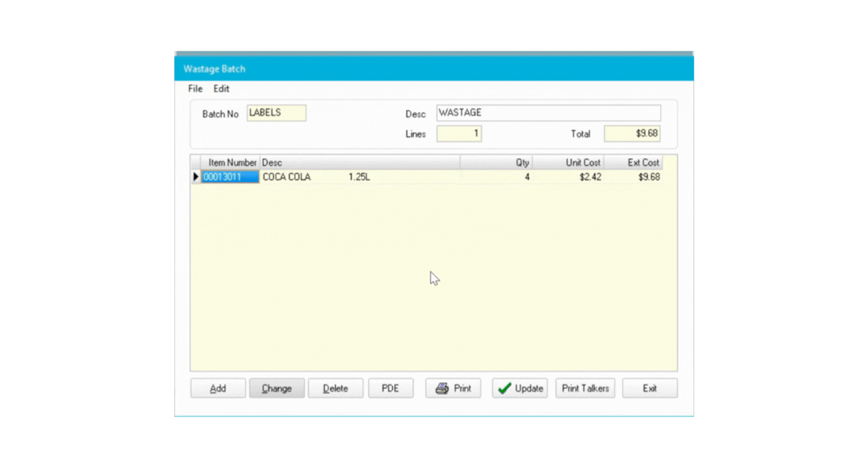Screen dimensions: 868x467
Task: Click the PDE button
Action: (x=390, y=388)
